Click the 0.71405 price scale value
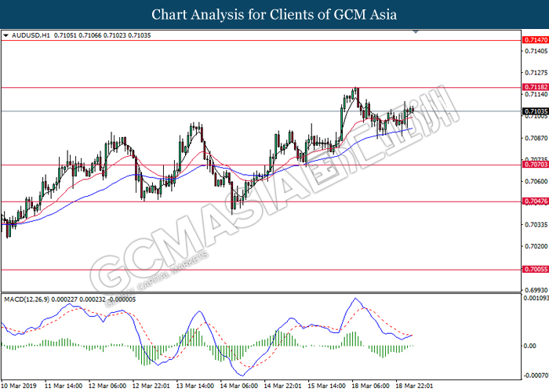The width and height of the screenshot is (549, 392). pos(536,51)
